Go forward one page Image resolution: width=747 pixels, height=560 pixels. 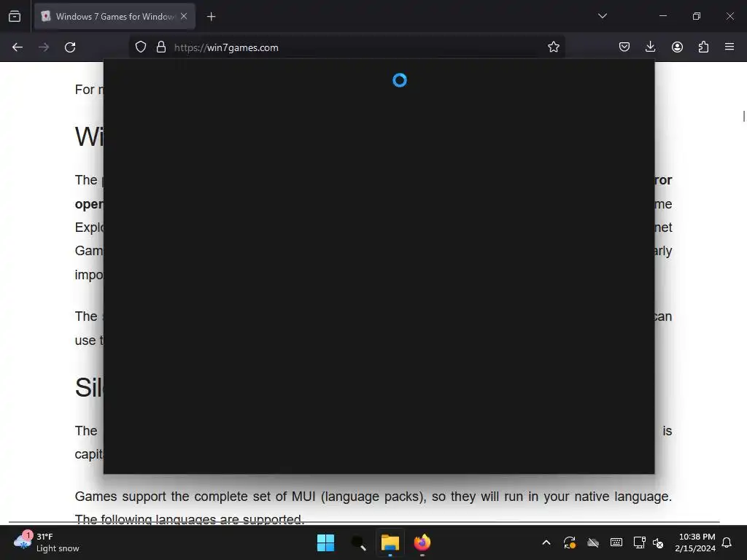[44, 47]
